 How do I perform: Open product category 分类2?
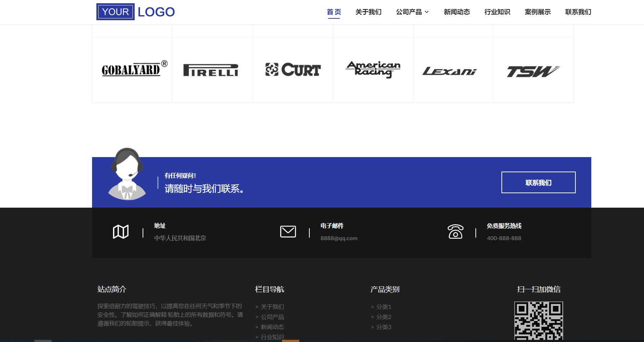click(x=384, y=317)
